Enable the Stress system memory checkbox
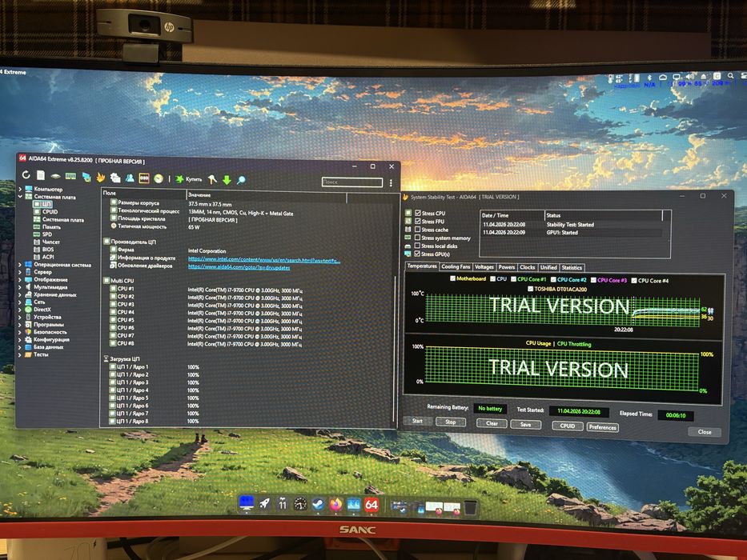 [x=417, y=237]
